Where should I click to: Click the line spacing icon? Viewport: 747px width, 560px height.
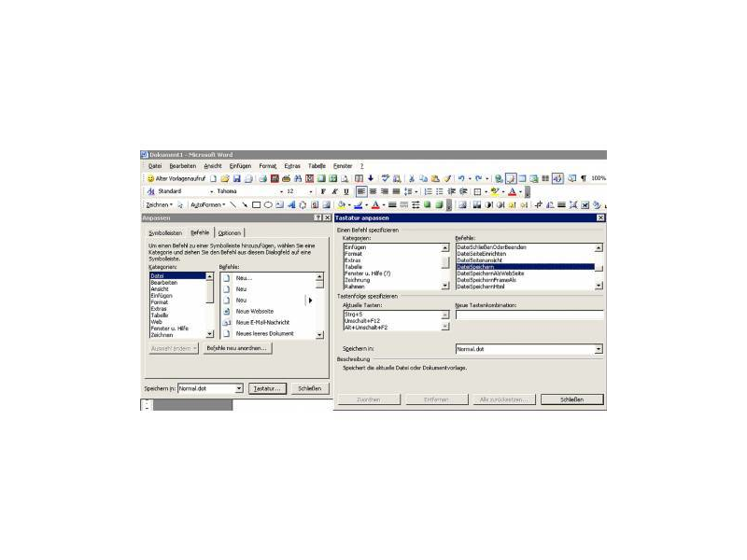pyautogui.click(x=408, y=191)
